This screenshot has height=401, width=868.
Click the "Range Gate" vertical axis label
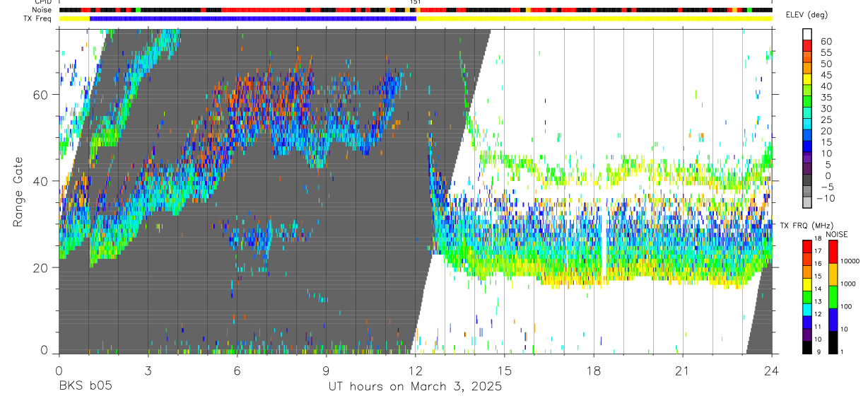pos(18,192)
